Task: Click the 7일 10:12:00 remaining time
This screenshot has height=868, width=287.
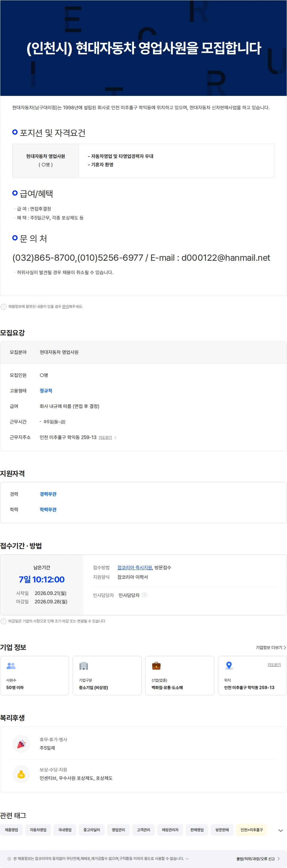Action: pyautogui.click(x=42, y=579)
